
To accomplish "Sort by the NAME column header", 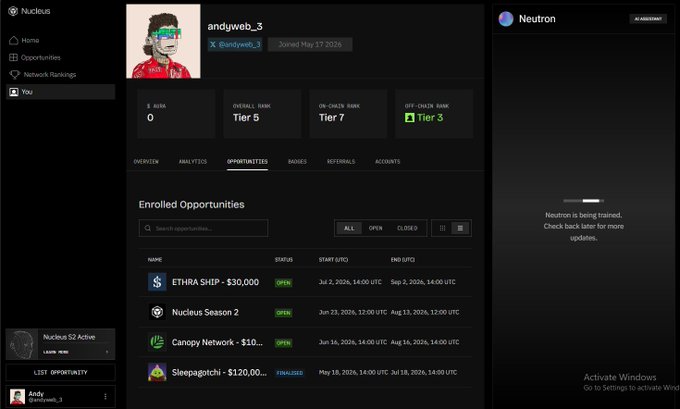I will (x=155, y=259).
